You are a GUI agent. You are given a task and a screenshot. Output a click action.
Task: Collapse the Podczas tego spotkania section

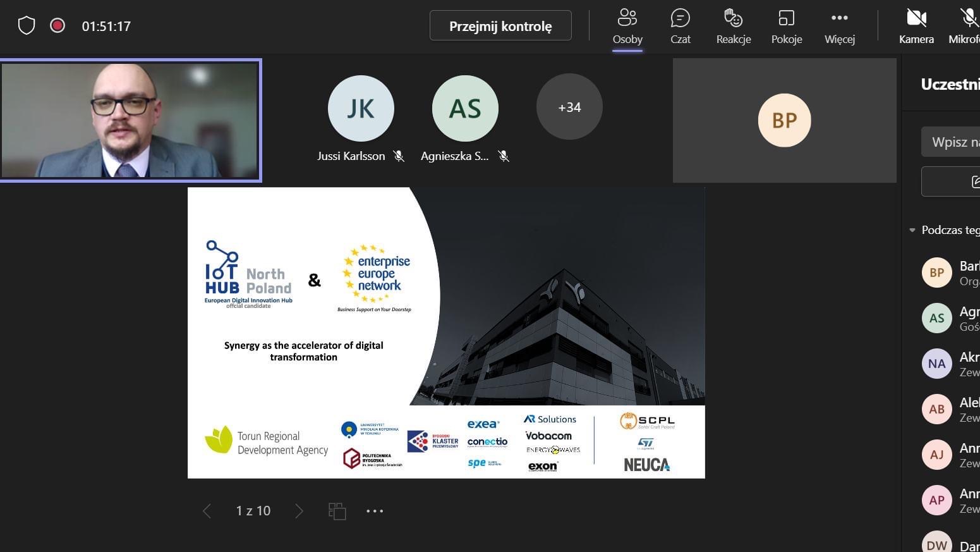(912, 230)
